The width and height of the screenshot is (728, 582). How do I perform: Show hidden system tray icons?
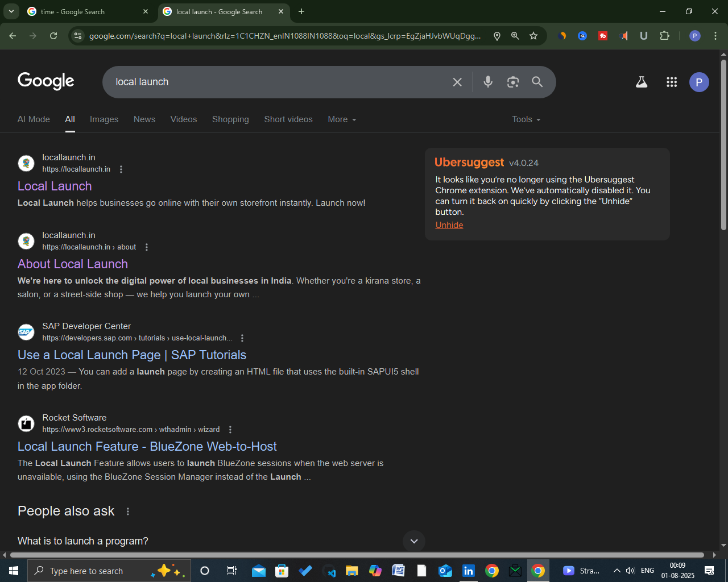pos(617,571)
